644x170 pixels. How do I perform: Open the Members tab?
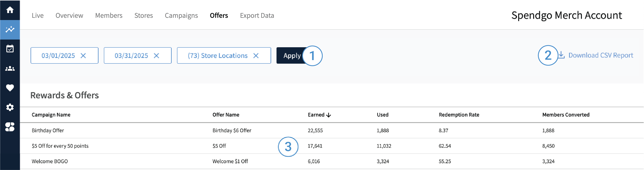click(x=109, y=15)
